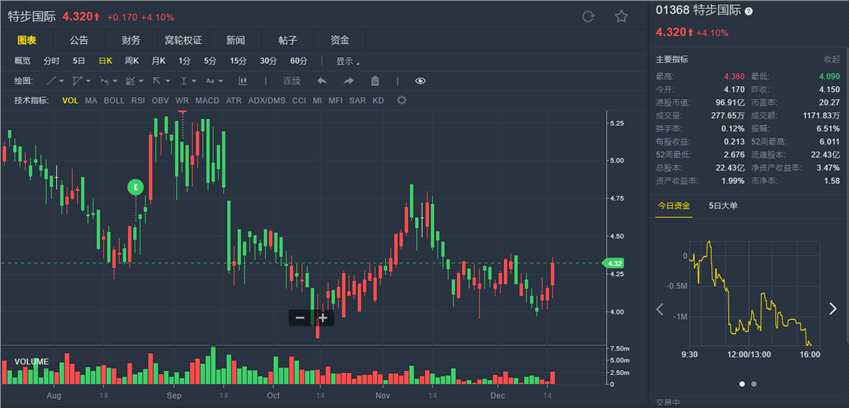
Task: Go to previous fund flow chart arrow
Action: click(x=660, y=309)
